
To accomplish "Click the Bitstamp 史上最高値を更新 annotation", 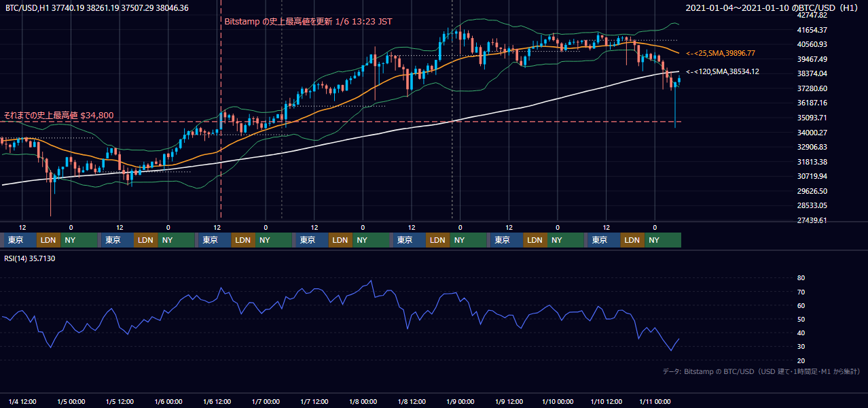I will pyautogui.click(x=308, y=22).
